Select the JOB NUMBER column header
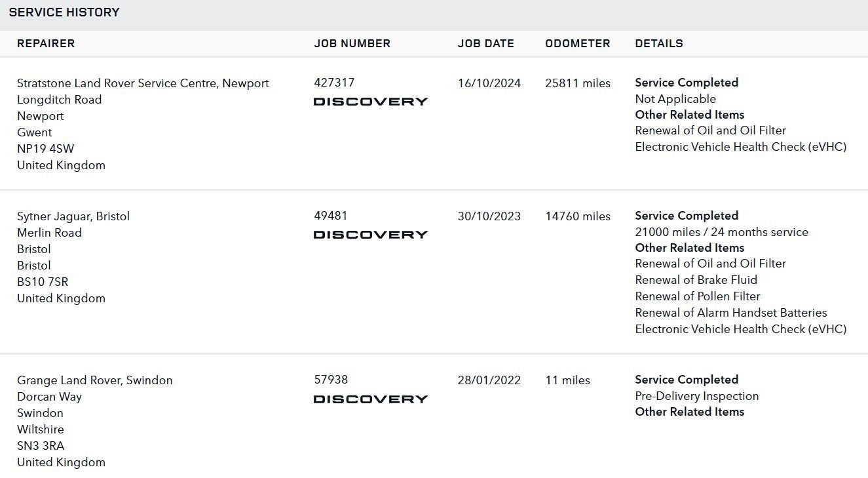Screen dimensions: 868x478 click(x=352, y=43)
